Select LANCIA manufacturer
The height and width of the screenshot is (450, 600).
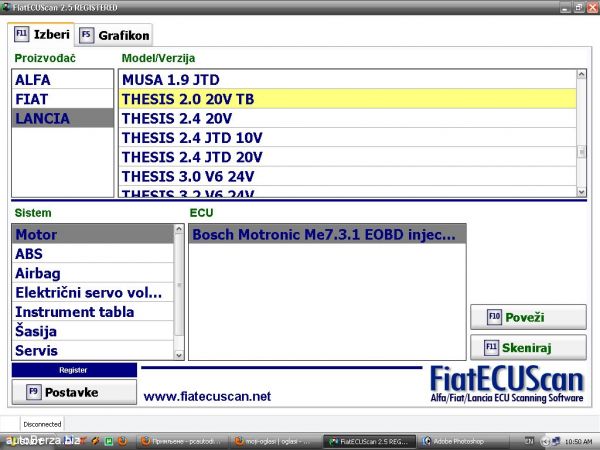click(63, 118)
